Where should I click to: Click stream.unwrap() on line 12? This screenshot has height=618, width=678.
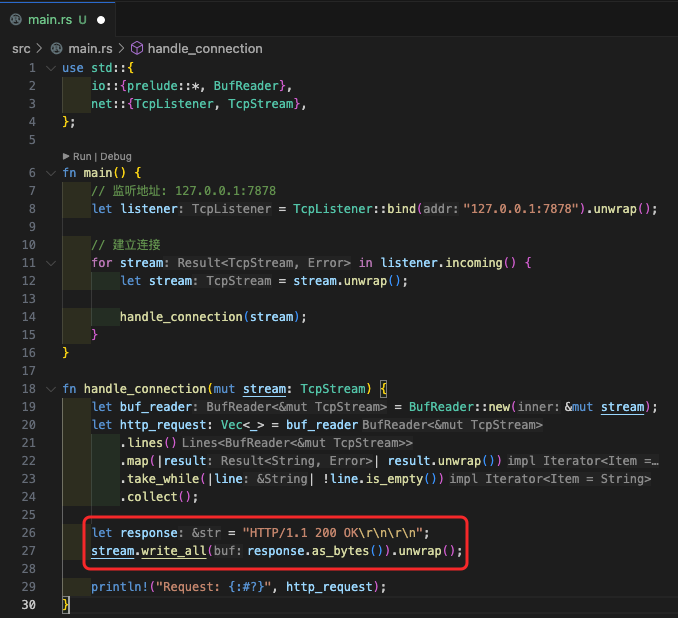[x=347, y=281]
